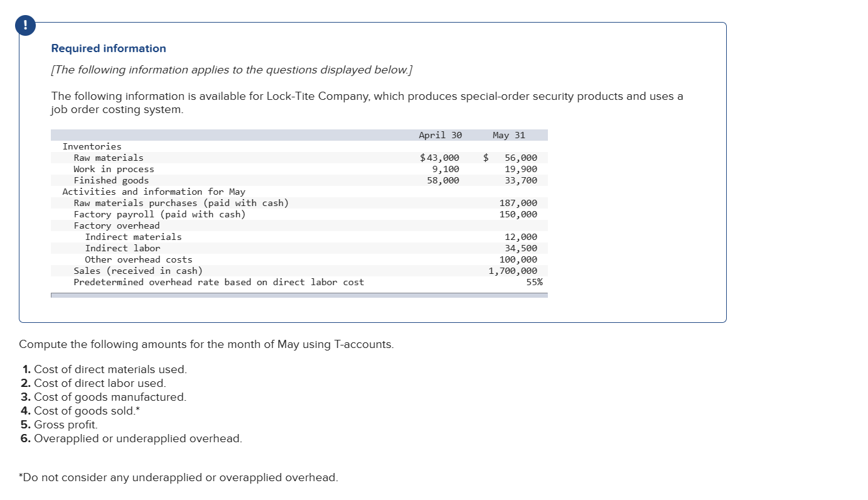Screen dimensions: 868x500
Task: Click the exclamation alert icon
Action: [x=25, y=25]
